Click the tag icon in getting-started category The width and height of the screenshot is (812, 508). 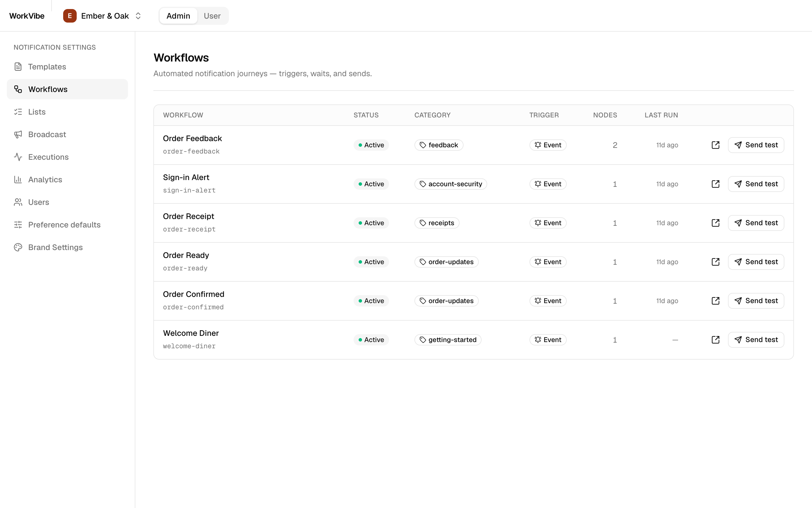423,340
